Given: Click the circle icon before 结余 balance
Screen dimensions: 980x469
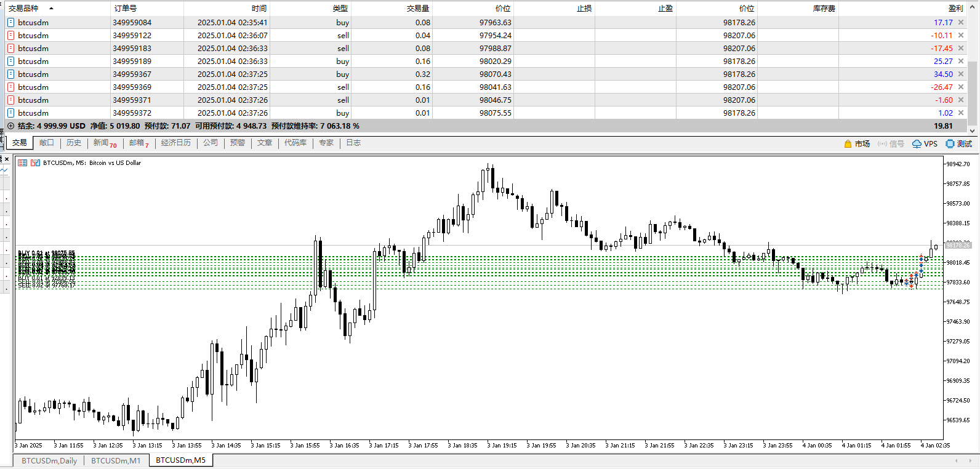Looking at the screenshot, I should [x=10, y=126].
